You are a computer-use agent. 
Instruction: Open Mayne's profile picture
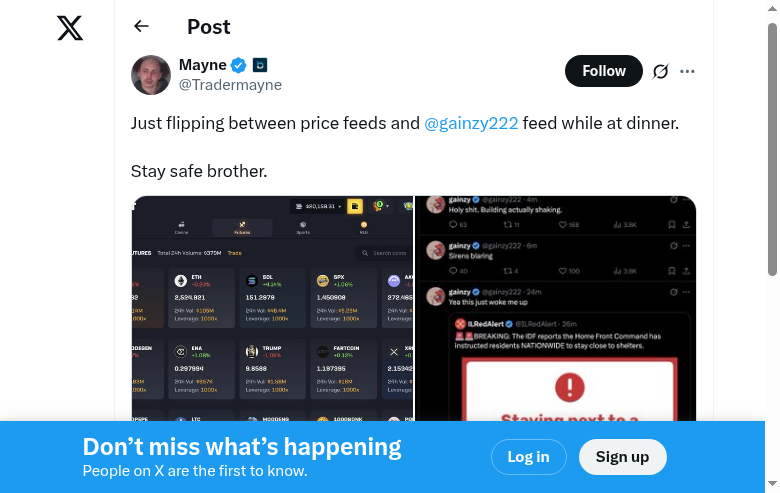tap(151, 75)
